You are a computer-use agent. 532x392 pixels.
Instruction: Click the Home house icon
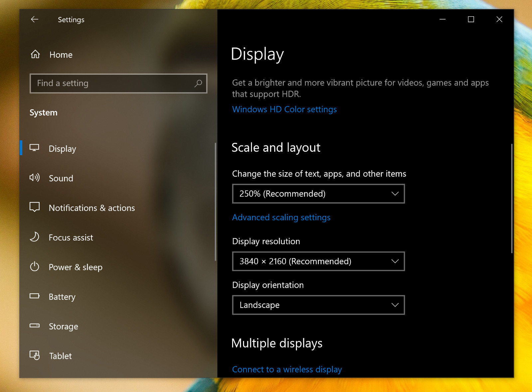point(35,54)
